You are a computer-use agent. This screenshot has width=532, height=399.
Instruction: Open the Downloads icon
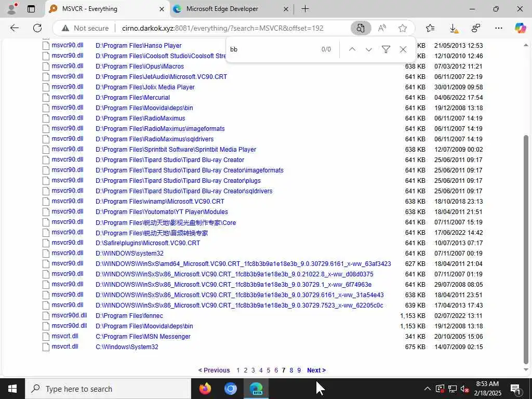coord(454,28)
